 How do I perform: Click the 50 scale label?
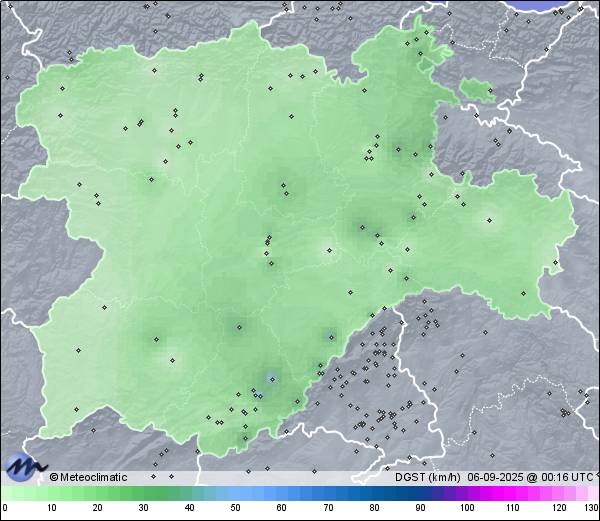point(235,508)
